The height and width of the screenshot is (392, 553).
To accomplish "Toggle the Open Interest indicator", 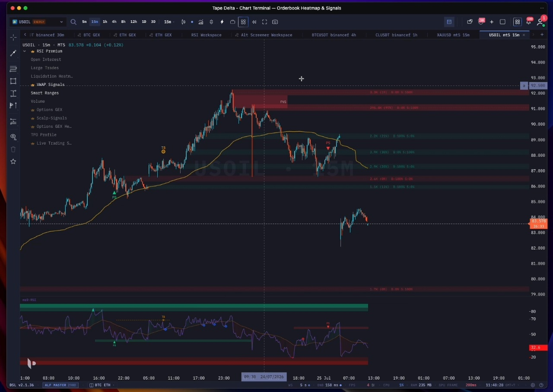I will (x=46, y=60).
